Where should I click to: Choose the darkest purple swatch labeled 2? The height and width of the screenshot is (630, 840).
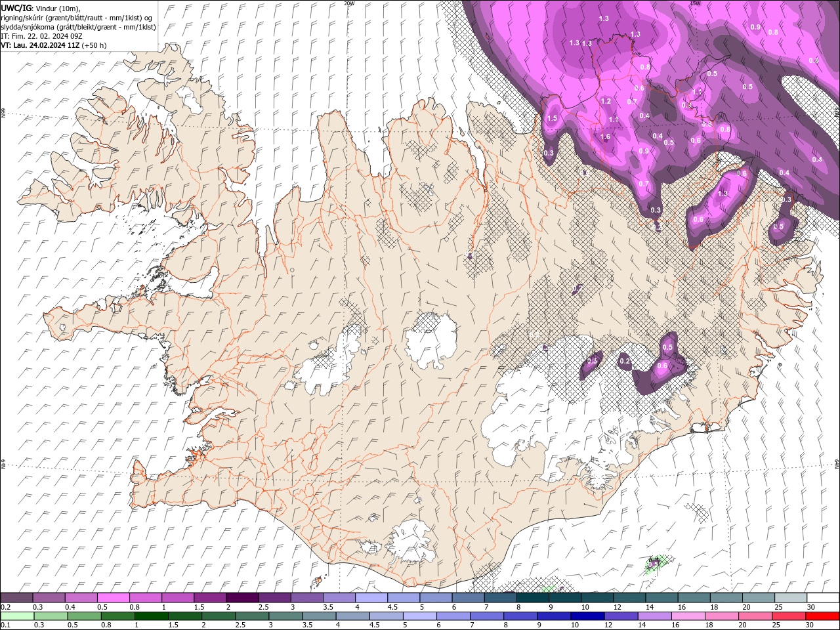(x=242, y=597)
